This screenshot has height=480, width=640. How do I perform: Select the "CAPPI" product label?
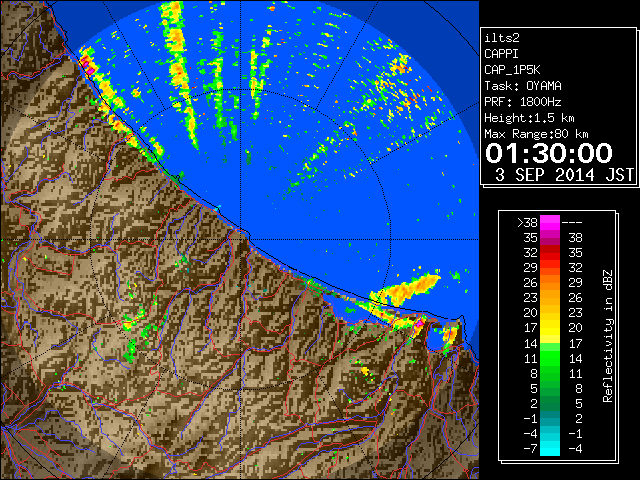pyautogui.click(x=501, y=54)
